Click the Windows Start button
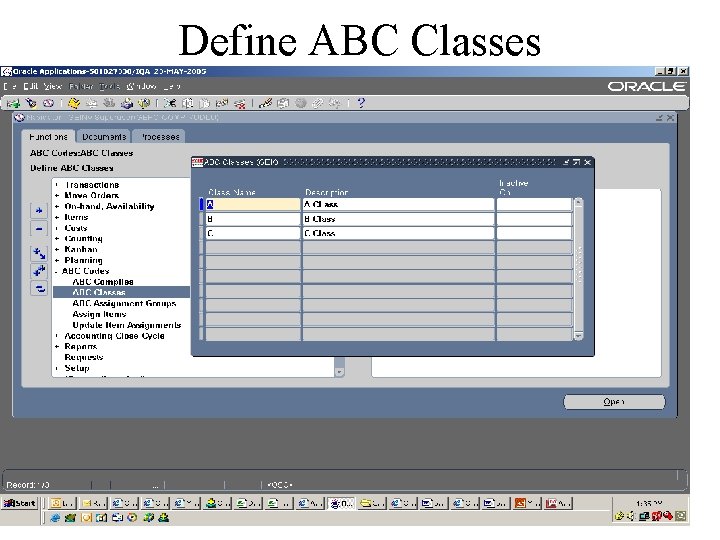The height and width of the screenshot is (540, 720). 20,503
